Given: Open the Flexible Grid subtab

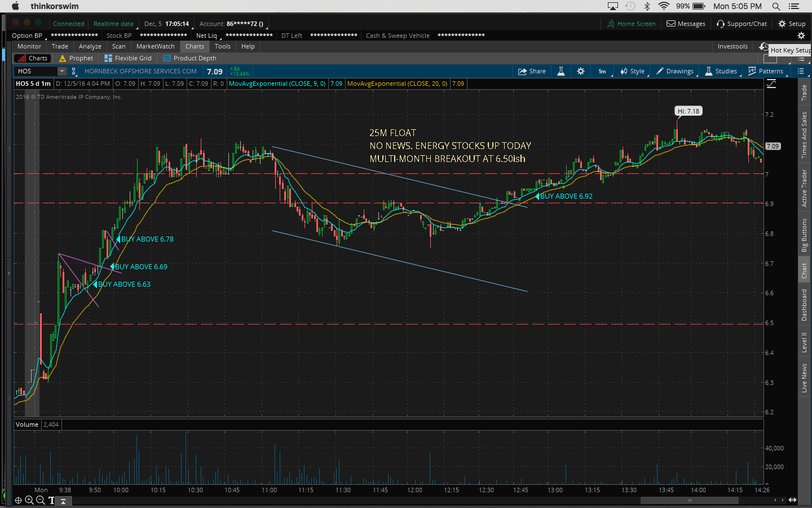Looking at the screenshot, I should (128, 58).
